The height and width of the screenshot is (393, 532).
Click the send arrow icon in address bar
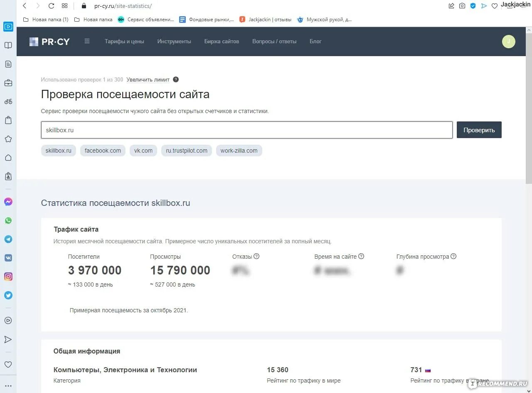pyautogui.click(x=484, y=6)
